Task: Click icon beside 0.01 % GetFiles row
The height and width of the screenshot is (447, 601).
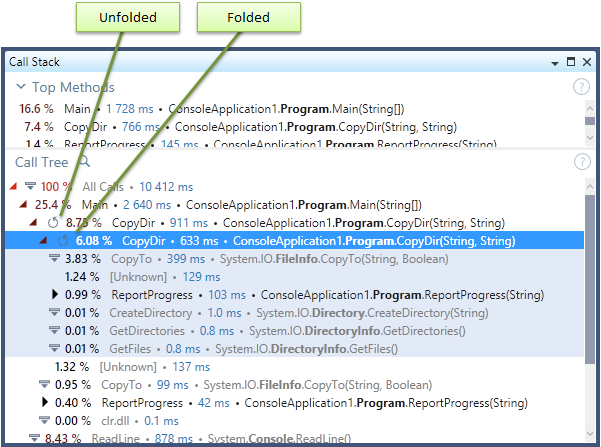Action: [x=54, y=348]
